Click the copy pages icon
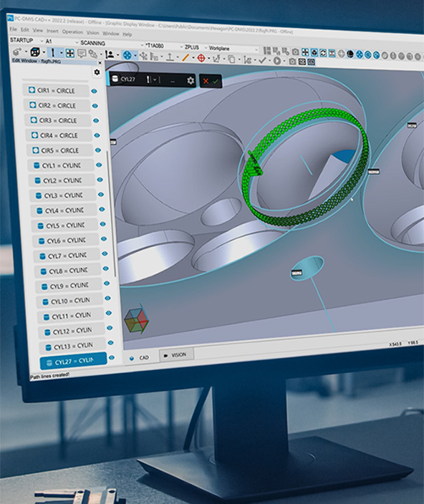 coord(231,59)
